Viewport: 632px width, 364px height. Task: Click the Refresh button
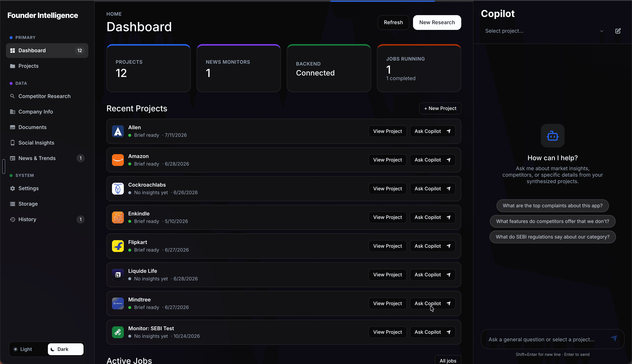coord(393,23)
